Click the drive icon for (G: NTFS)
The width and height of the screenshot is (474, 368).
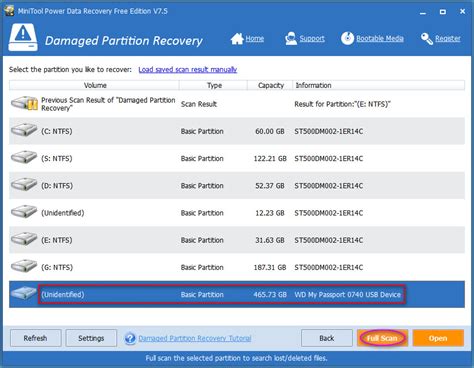[24, 266]
